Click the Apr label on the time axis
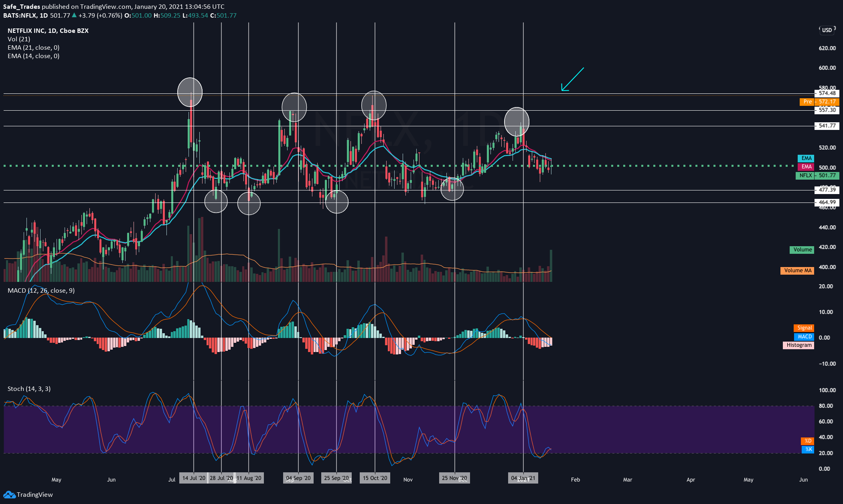The image size is (843, 504). [x=691, y=480]
